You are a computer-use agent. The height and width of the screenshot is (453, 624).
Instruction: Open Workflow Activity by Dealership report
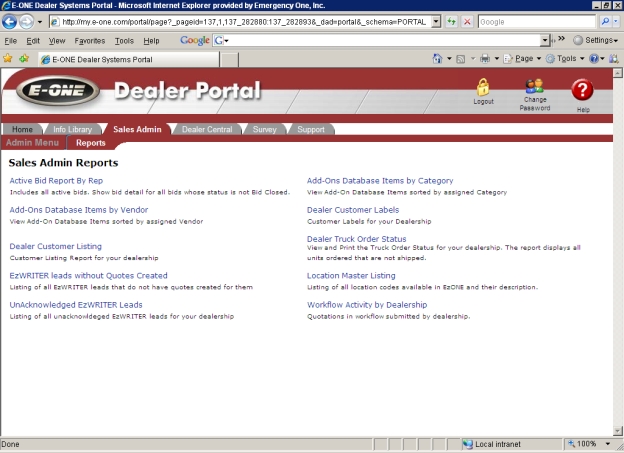[x=367, y=305]
